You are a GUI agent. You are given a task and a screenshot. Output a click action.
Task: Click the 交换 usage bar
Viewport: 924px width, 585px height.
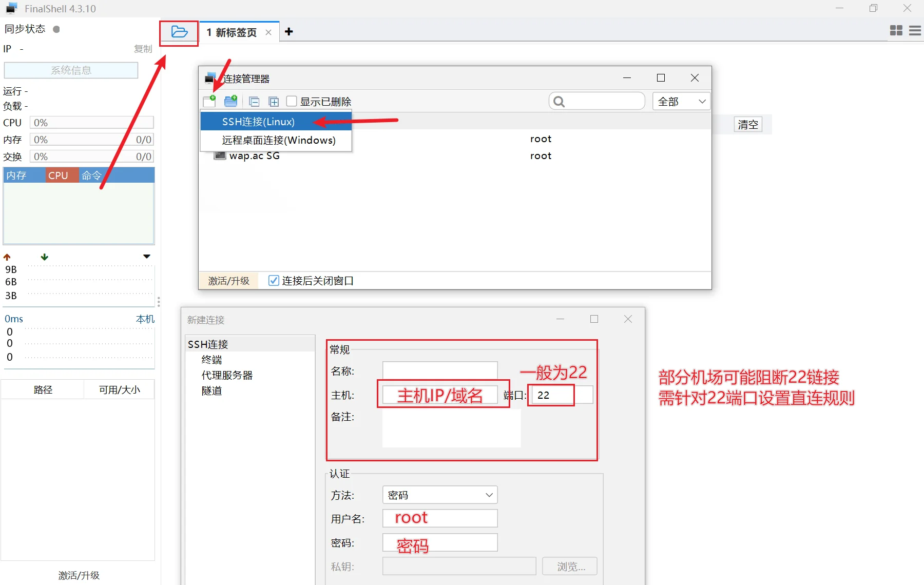click(x=92, y=157)
